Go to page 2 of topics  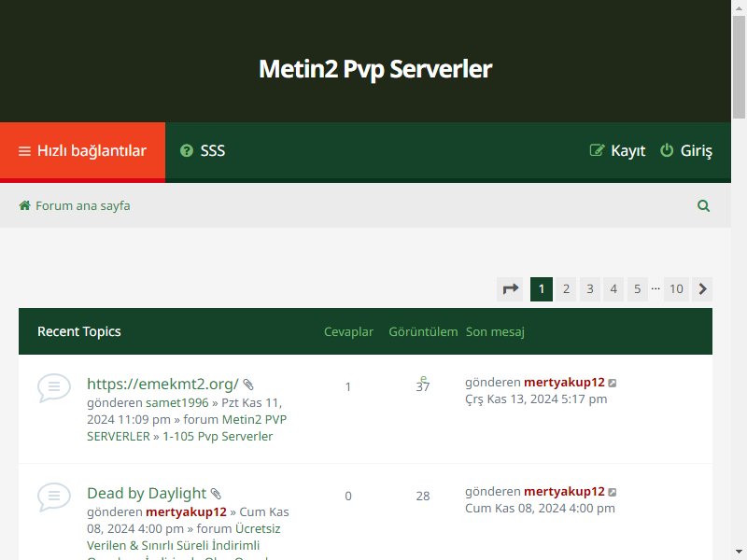coord(566,289)
